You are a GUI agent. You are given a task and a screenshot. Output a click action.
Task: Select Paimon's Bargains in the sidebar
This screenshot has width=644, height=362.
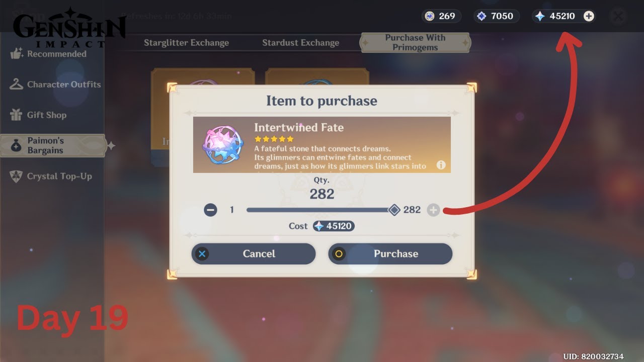pos(52,145)
